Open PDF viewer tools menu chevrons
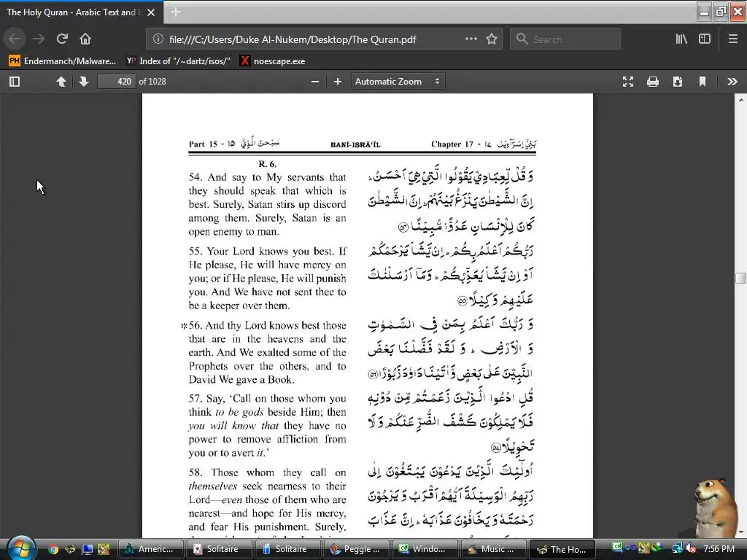747x560 pixels. pyautogui.click(x=732, y=82)
